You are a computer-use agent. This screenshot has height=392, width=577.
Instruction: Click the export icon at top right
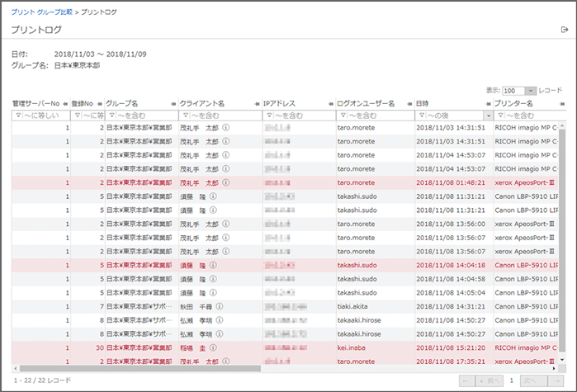coord(565,30)
